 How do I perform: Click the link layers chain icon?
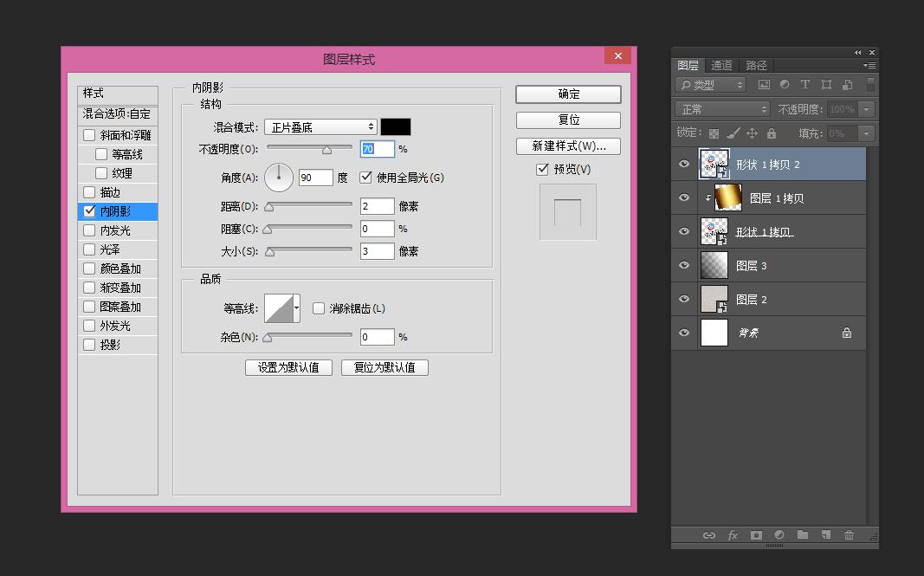click(x=709, y=535)
